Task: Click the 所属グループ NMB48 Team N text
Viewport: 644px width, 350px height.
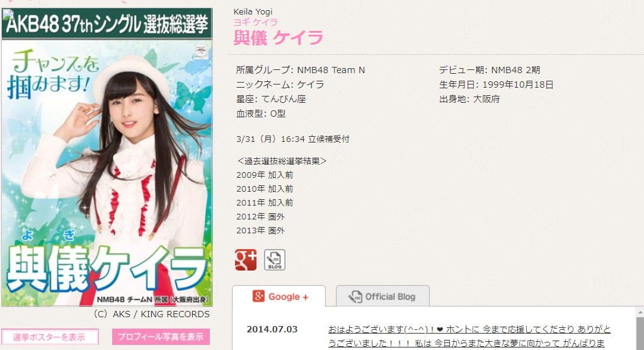Action: [300, 70]
